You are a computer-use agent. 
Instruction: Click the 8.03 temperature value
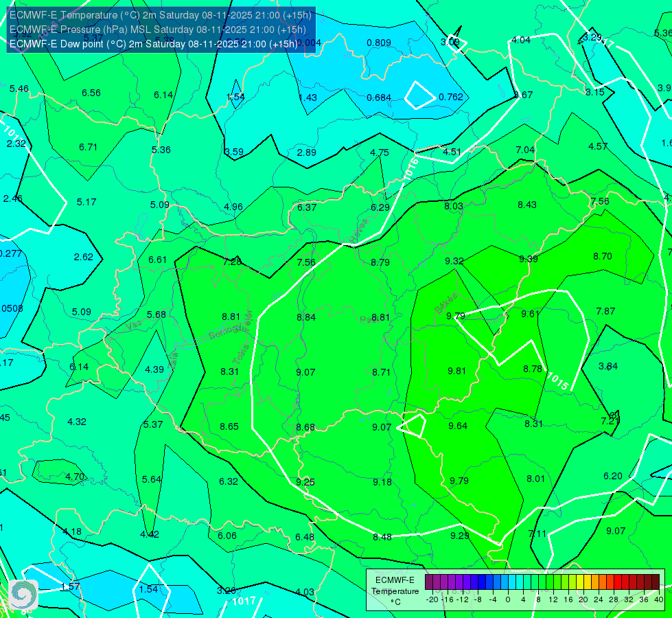coord(454,206)
